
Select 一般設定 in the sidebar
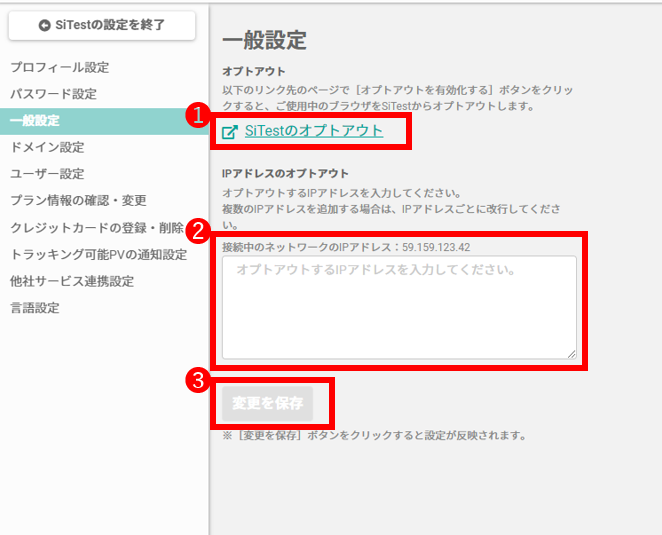pyautogui.click(x=104, y=121)
